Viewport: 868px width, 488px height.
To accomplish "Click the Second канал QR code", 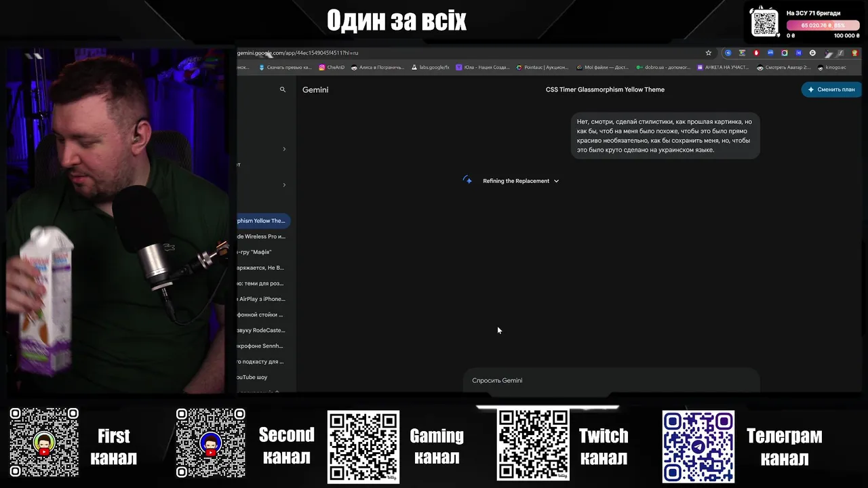I will point(210,443).
